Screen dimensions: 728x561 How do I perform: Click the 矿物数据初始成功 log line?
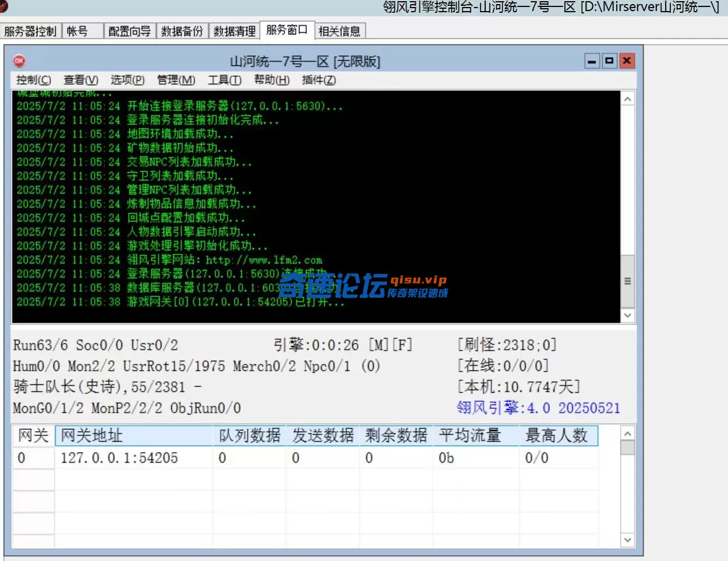[x=125, y=148]
